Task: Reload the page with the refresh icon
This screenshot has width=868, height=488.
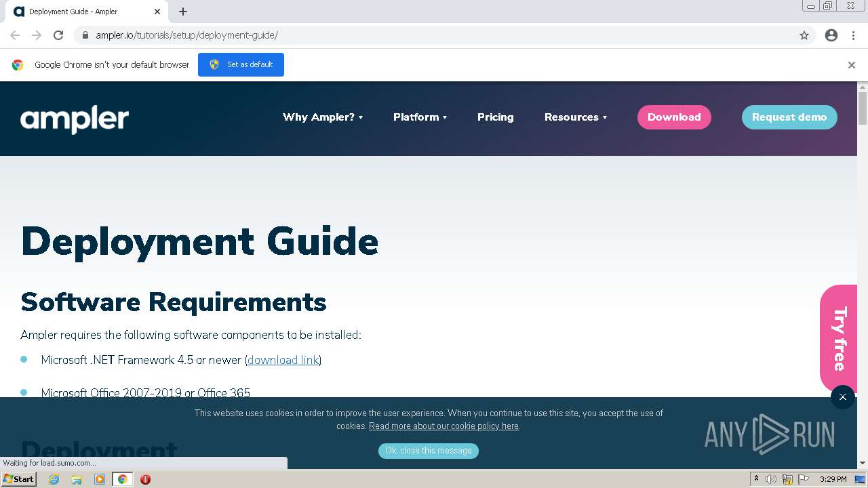Action: 58,35
